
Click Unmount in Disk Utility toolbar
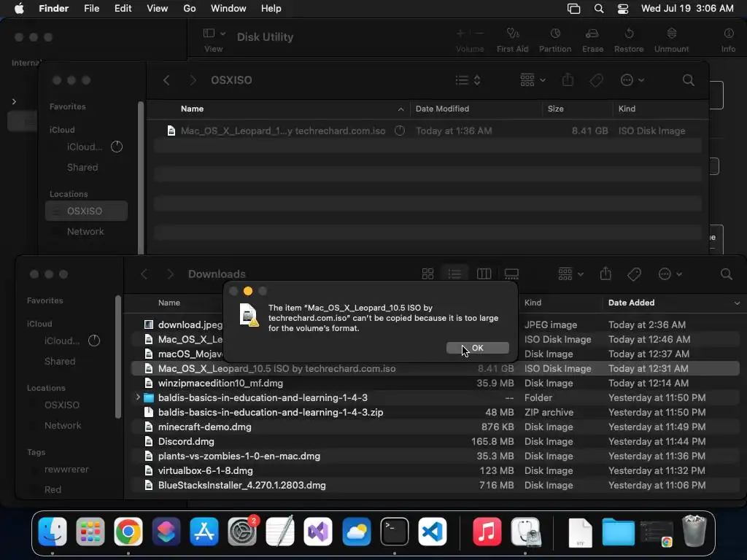click(x=671, y=40)
